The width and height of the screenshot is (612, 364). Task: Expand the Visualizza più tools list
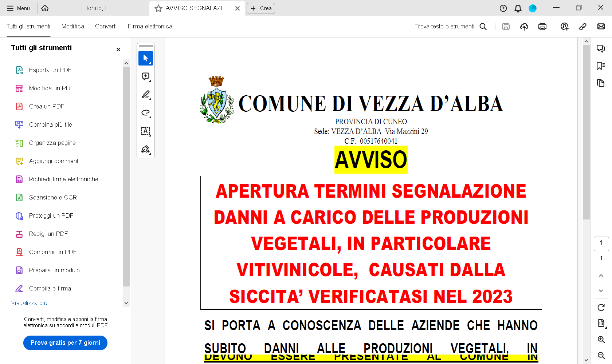[x=29, y=303]
